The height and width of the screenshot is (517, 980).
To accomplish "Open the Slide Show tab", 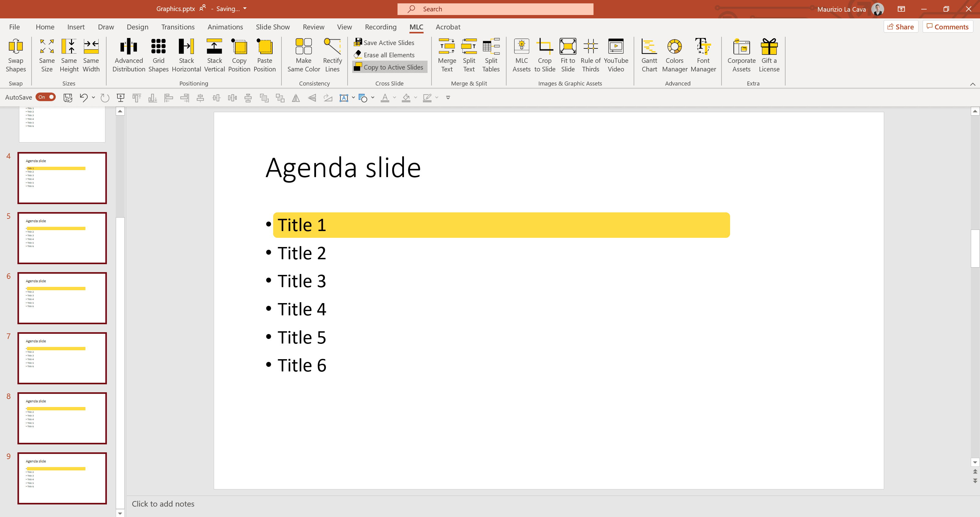I will point(272,27).
